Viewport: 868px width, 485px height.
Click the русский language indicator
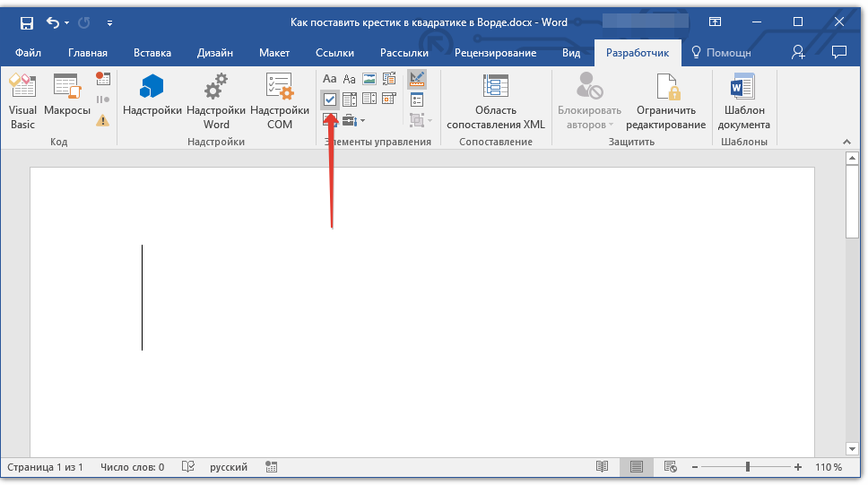point(229,467)
